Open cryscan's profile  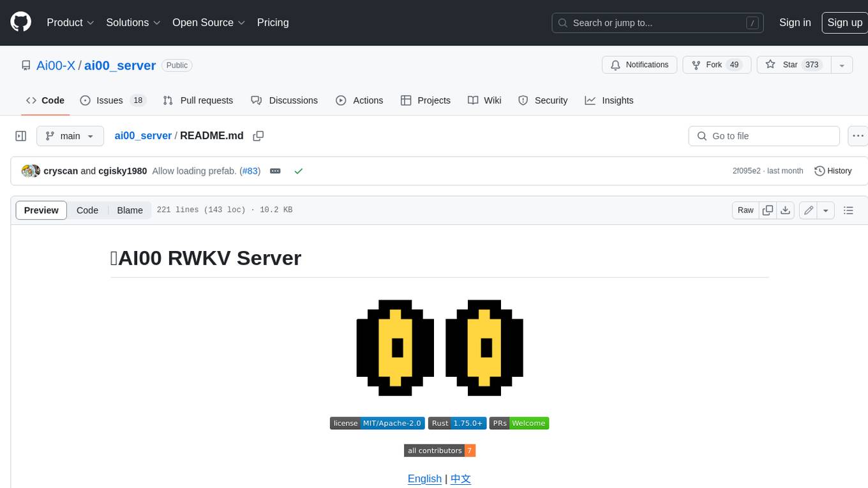[61, 171]
